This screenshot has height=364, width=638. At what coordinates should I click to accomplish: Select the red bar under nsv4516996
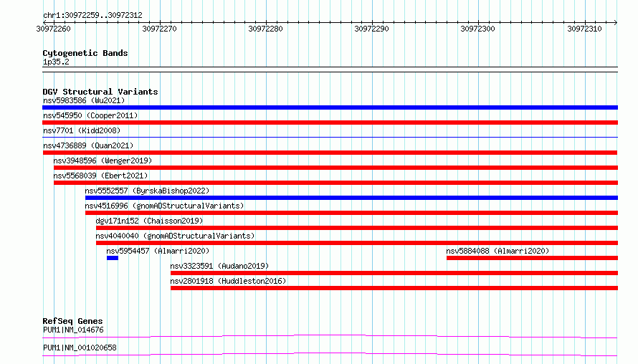coord(351,213)
